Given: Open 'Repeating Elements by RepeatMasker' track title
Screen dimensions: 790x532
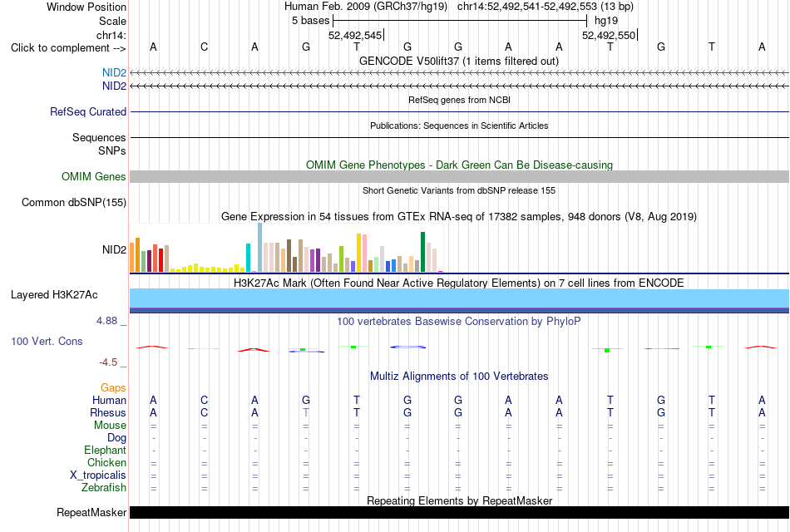Looking at the screenshot, I should pos(459,500).
